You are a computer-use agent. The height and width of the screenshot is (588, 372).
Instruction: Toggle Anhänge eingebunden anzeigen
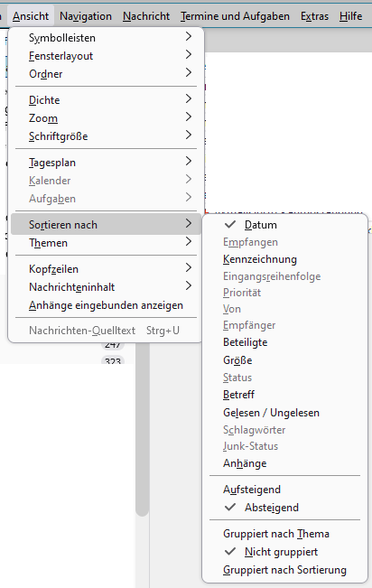[x=106, y=305]
